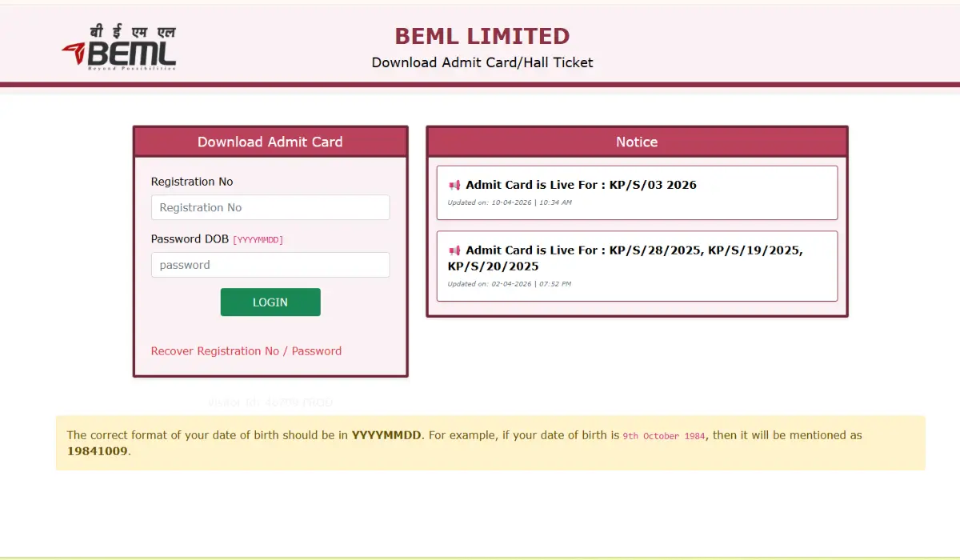Click inside the password field
Image resolution: width=960 pixels, height=560 pixels.
click(x=270, y=265)
